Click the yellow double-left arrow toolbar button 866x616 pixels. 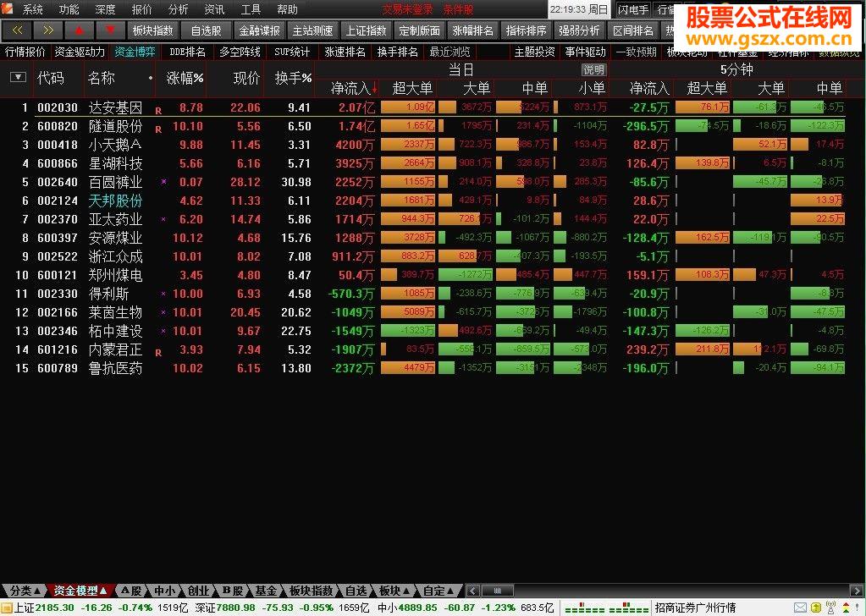pyautogui.click(x=17, y=30)
